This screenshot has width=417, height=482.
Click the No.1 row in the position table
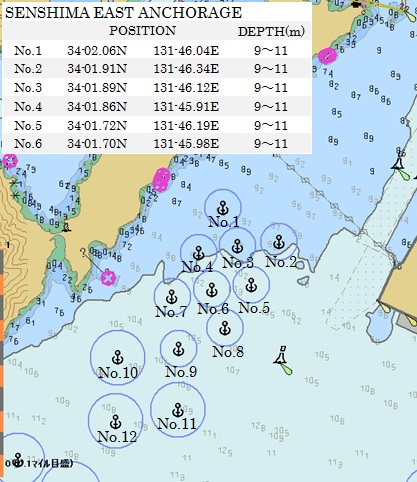tap(157, 50)
